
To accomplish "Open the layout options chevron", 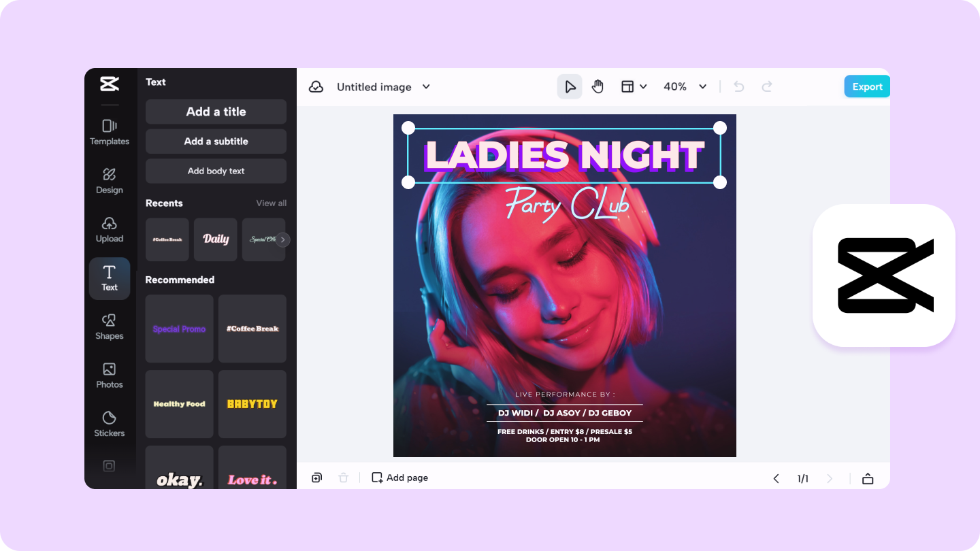I will (643, 86).
